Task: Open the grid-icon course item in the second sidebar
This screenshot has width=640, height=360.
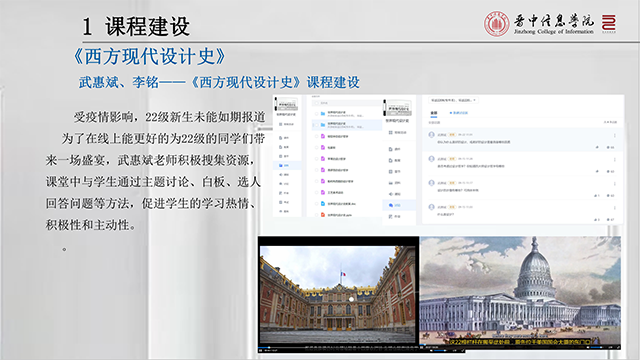Action: point(399,133)
